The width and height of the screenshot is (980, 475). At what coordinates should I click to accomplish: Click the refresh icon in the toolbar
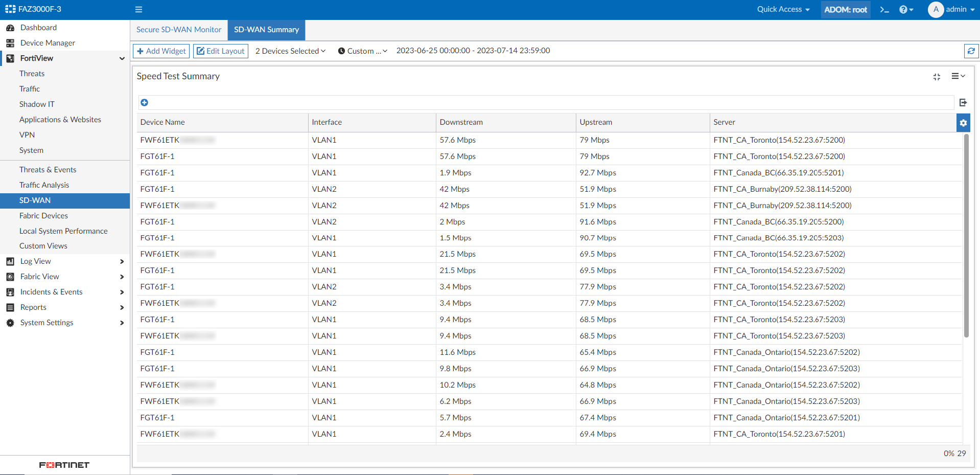(x=971, y=51)
